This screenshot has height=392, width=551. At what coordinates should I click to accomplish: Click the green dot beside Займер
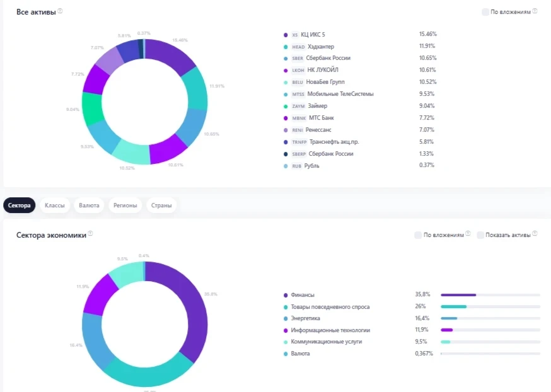coord(286,106)
